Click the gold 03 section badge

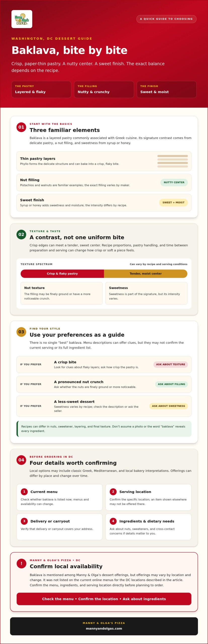tap(21, 332)
